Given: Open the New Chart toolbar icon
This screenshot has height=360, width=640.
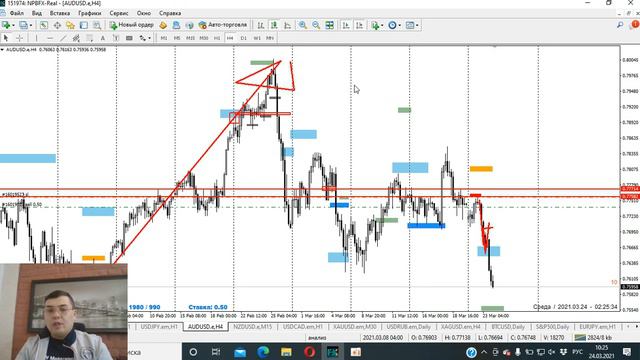Looking at the screenshot, I should pos(6,25).
